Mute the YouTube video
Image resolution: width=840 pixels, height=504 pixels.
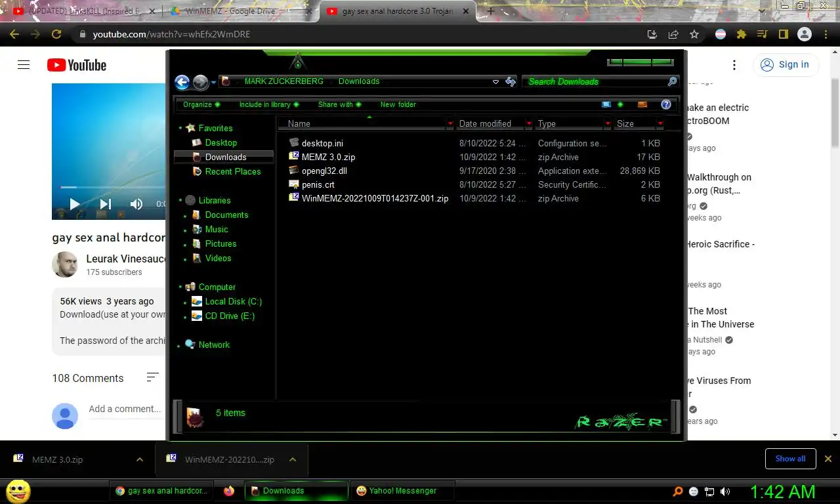(136, 204)
